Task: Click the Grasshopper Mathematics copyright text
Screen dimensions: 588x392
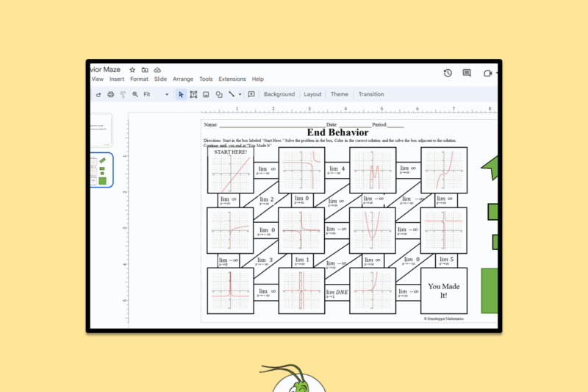Action: pos(444,318)
